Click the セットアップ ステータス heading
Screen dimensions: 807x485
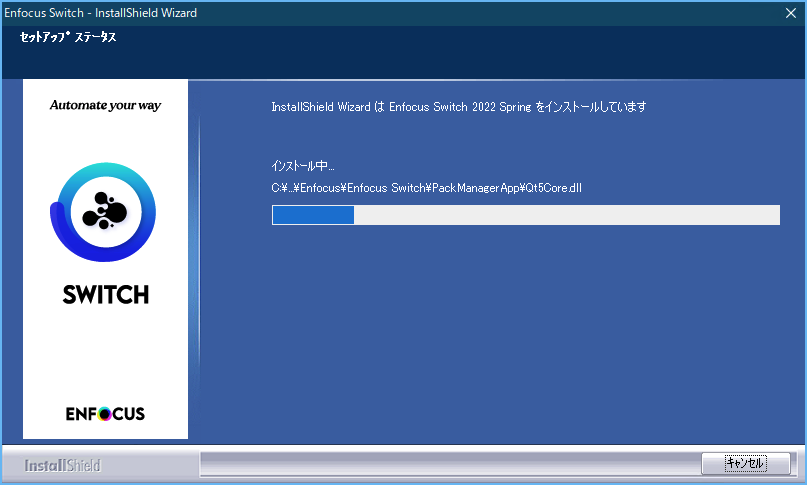(68, 37)
